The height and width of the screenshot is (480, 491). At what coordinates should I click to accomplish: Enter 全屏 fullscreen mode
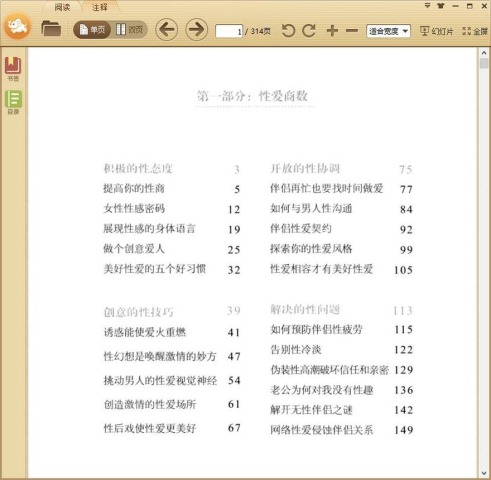(475, 31)
